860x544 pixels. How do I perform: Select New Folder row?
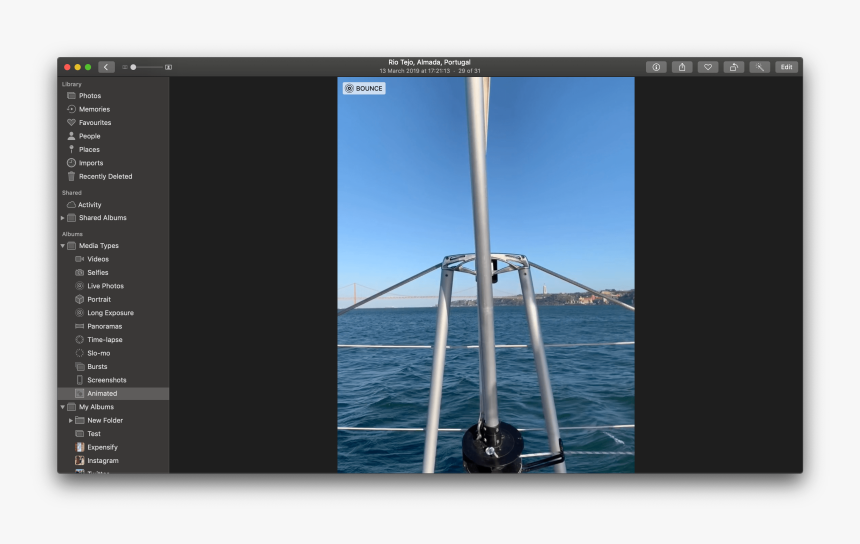[x=113, y=420]
